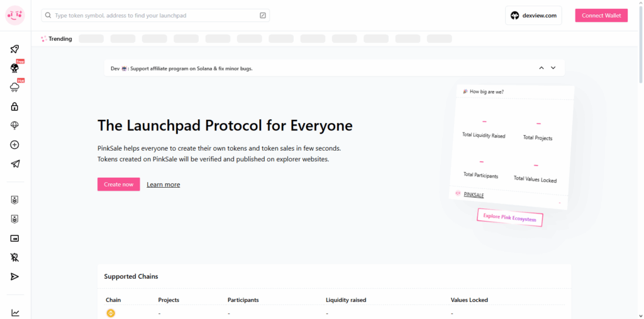Viewport: 644px width, 319px height.
Task: Click the icon at the search bar's right end
Action: pyautogui.click(x=262, y=15)
